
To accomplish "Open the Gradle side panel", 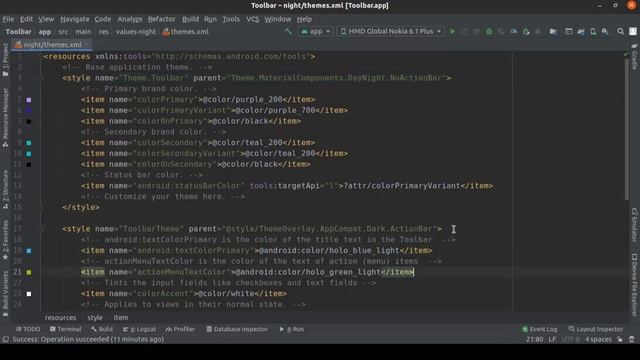I will tap(635, 57).
